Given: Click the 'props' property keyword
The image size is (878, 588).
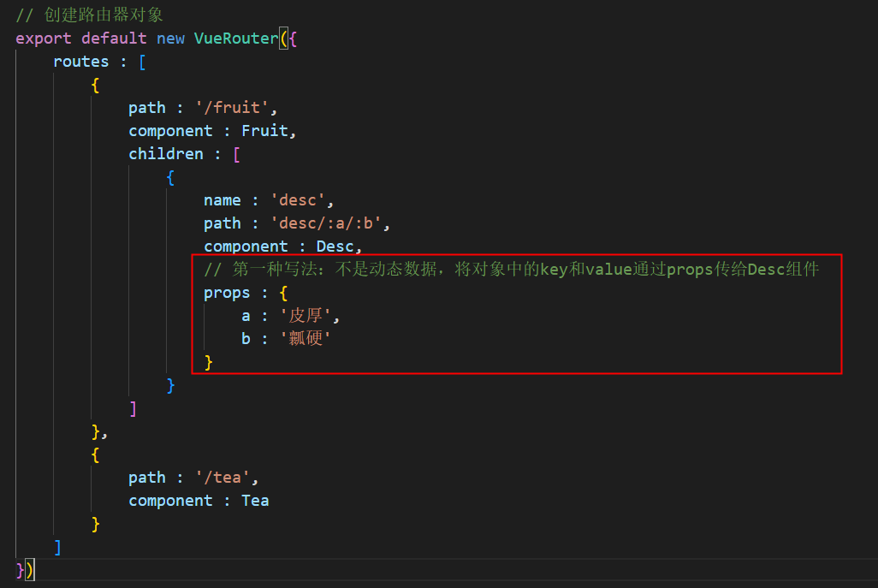Looking at the screenshot, I should (227, 292).
